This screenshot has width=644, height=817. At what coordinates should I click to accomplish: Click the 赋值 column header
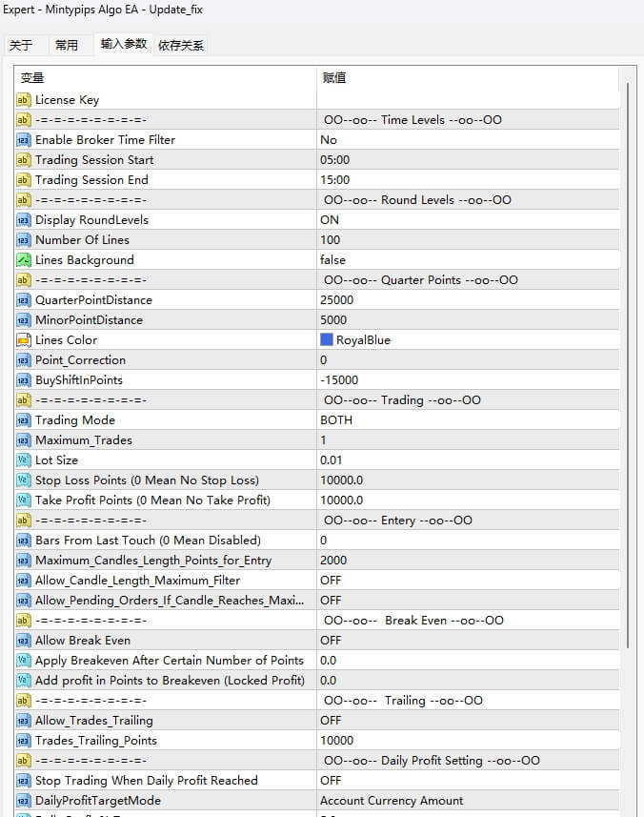334,77
